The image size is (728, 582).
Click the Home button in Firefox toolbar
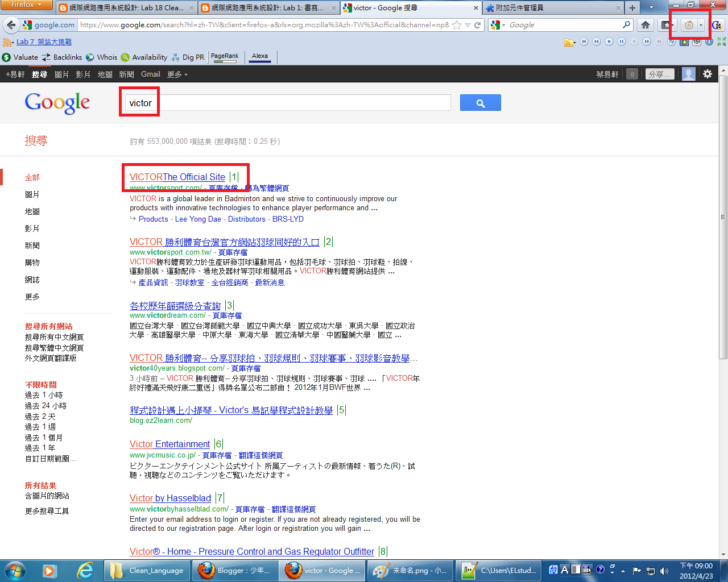click(645, 25)
